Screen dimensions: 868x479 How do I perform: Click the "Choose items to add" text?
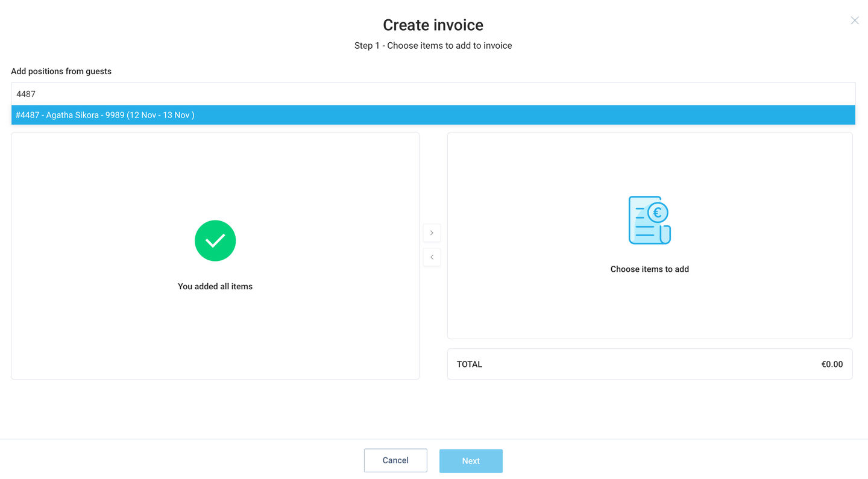coord(650,269)
